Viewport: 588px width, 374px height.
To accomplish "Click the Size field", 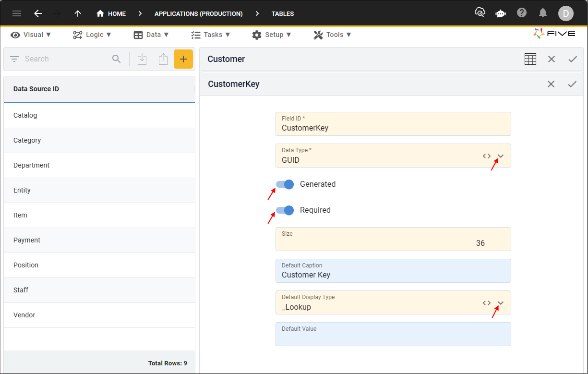I will pyautogui.click(x=393, y=239).
